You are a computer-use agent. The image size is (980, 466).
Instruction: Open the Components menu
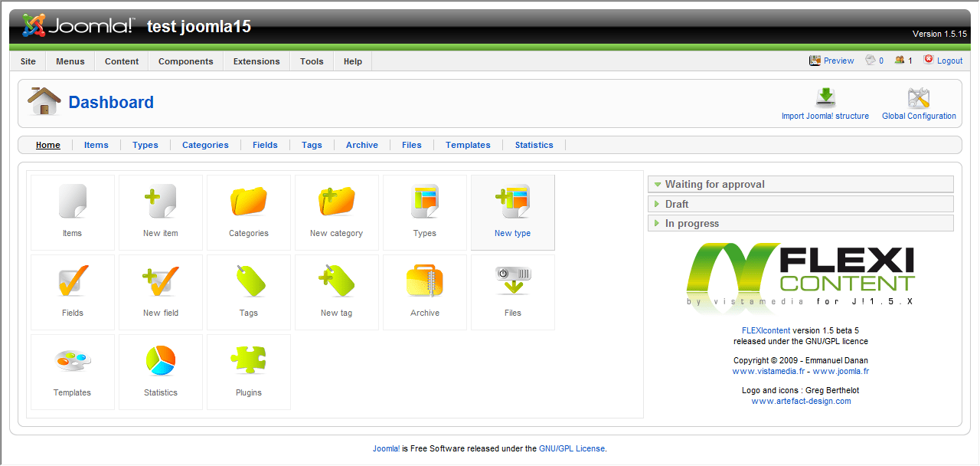[x=186, y=61]
